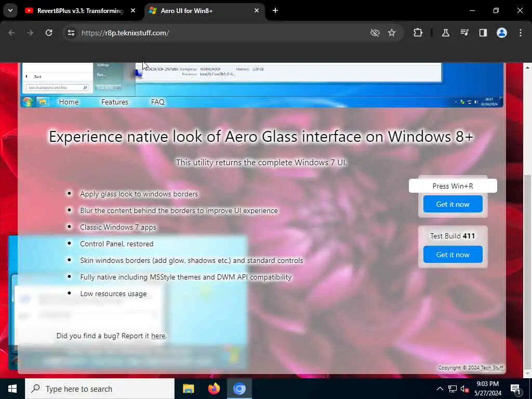This screenshot has width=532, height=399.
Task: Click 'Low resources usage' list item
Action: [113, 294]
